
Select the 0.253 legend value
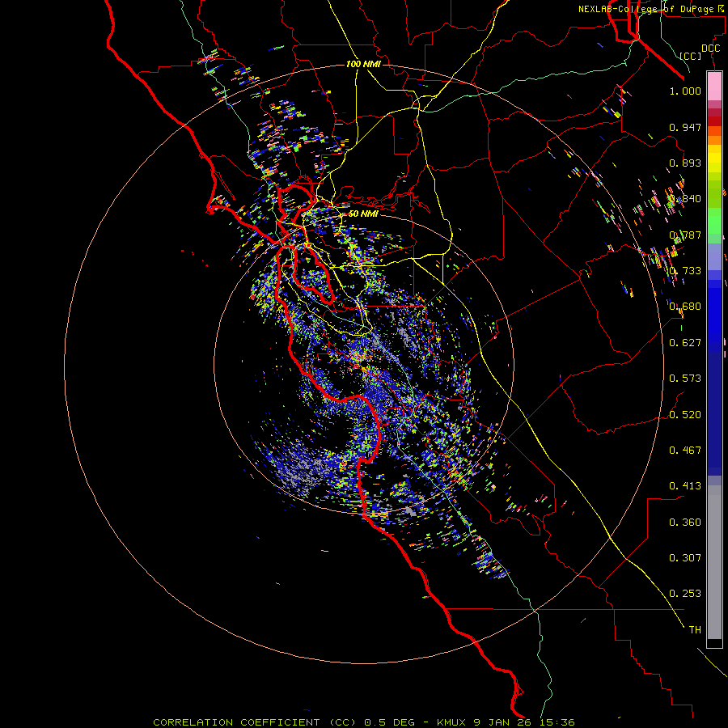coord(685,594)
